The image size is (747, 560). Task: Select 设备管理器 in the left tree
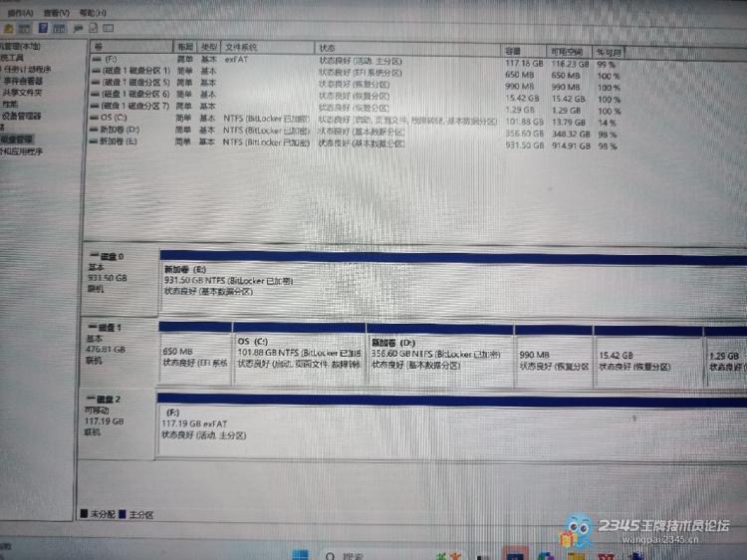(x=20, y=116)
